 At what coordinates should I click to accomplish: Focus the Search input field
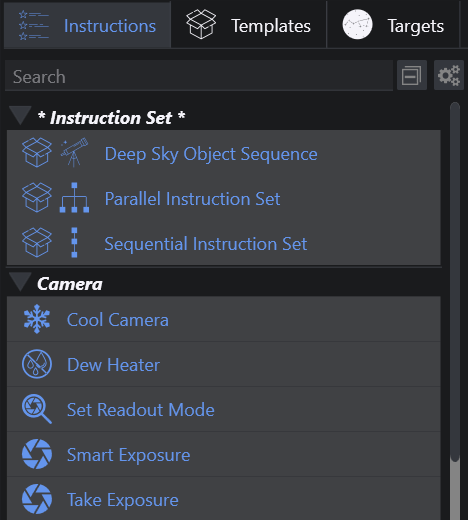[199, 76]
